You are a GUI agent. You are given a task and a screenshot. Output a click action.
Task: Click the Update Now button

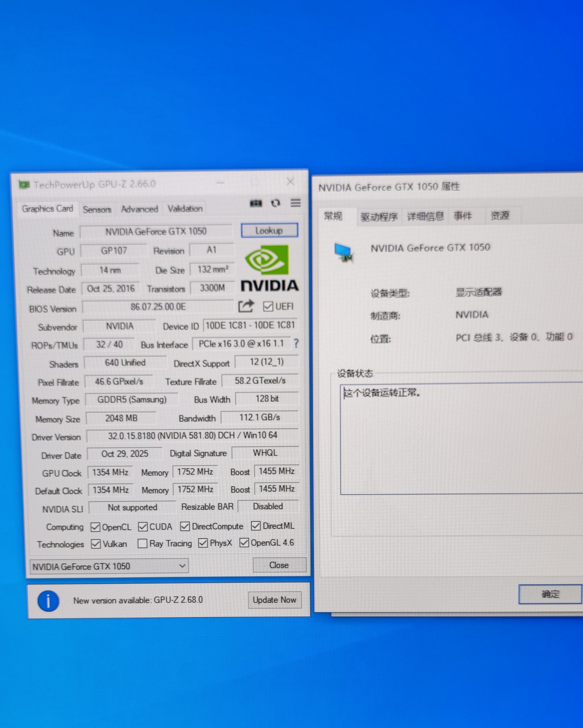pyautogui.click(x=274, y=600)
